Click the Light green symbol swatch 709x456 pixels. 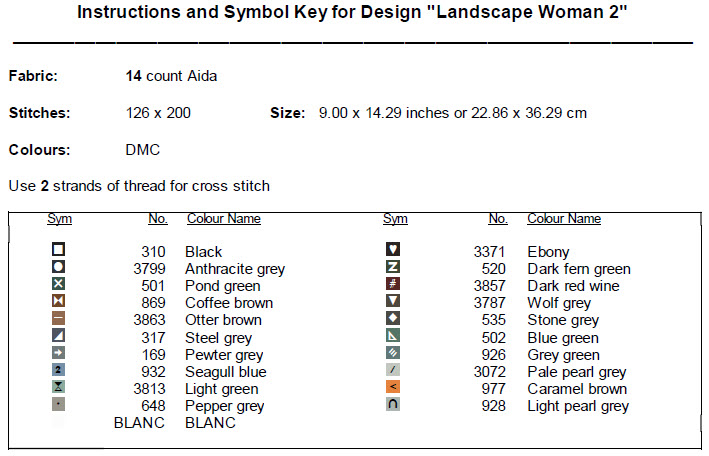59,387
